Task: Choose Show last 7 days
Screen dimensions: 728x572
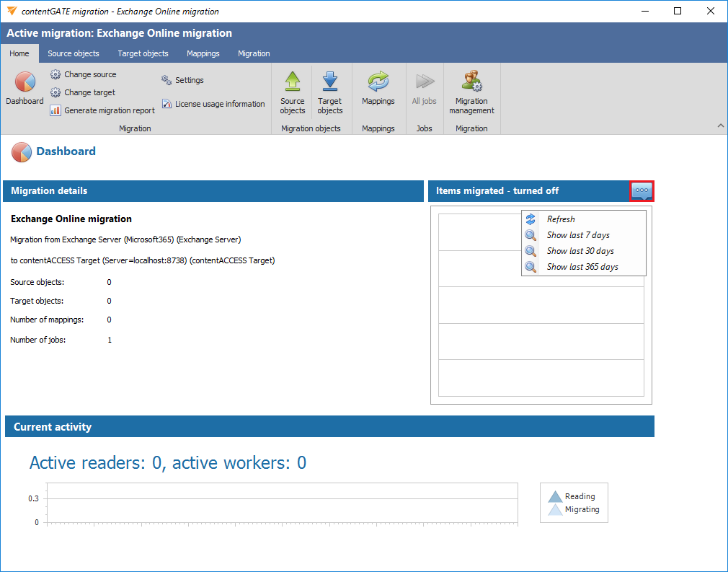Action: pos(577,235)
